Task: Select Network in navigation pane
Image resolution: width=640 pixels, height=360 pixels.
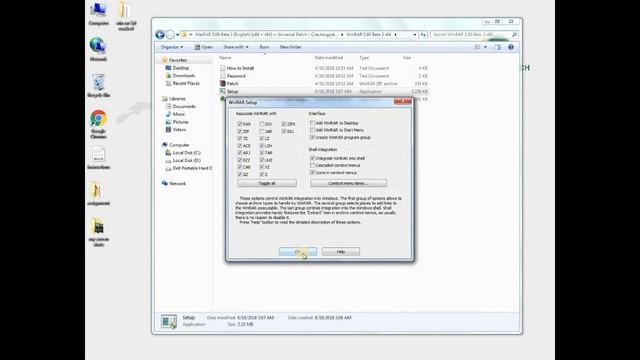Action: click(177, 184)
